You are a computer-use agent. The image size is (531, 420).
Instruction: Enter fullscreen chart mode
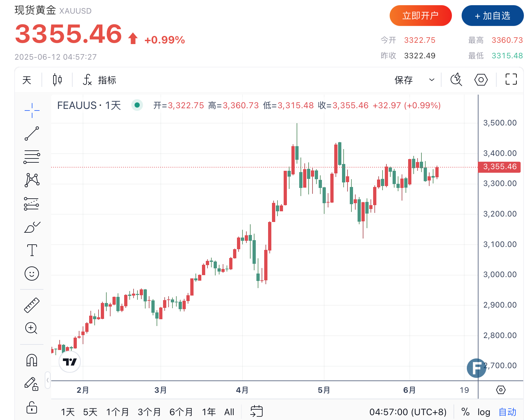point(511,79)
